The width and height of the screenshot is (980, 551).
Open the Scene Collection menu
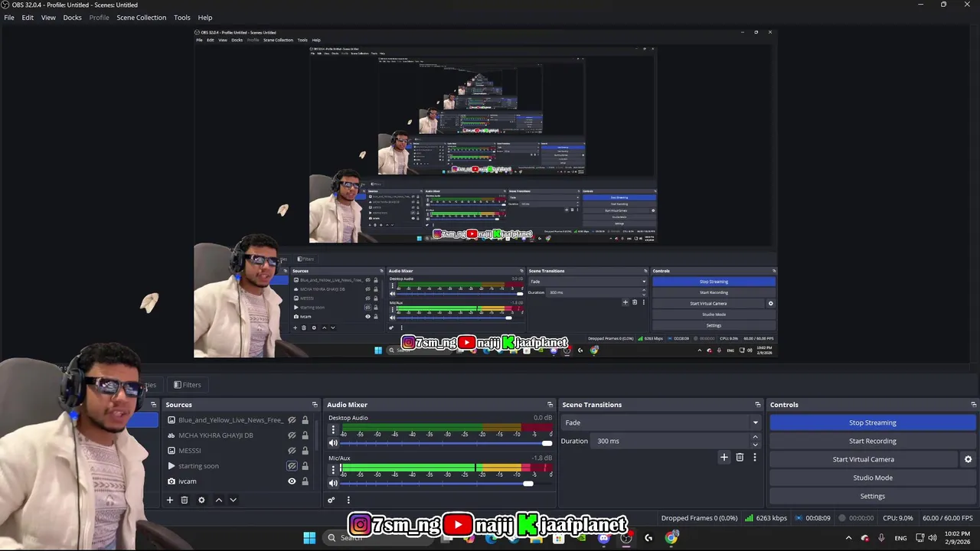click(141, 18)
